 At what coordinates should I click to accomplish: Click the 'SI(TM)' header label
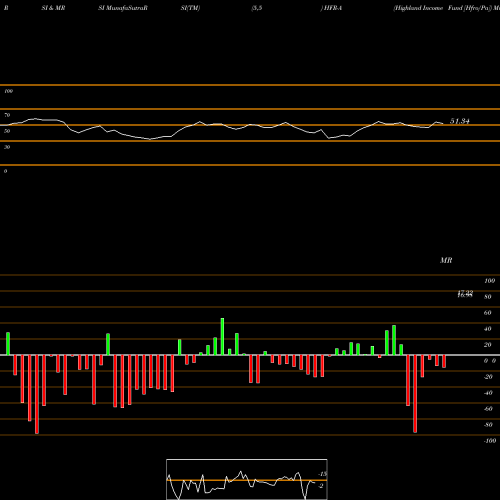[x=190, y=8]
